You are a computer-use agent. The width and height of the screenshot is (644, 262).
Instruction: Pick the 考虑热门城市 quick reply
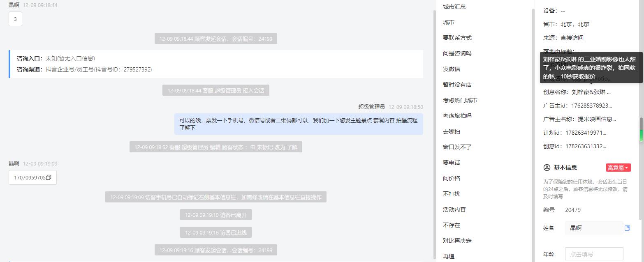460,100
